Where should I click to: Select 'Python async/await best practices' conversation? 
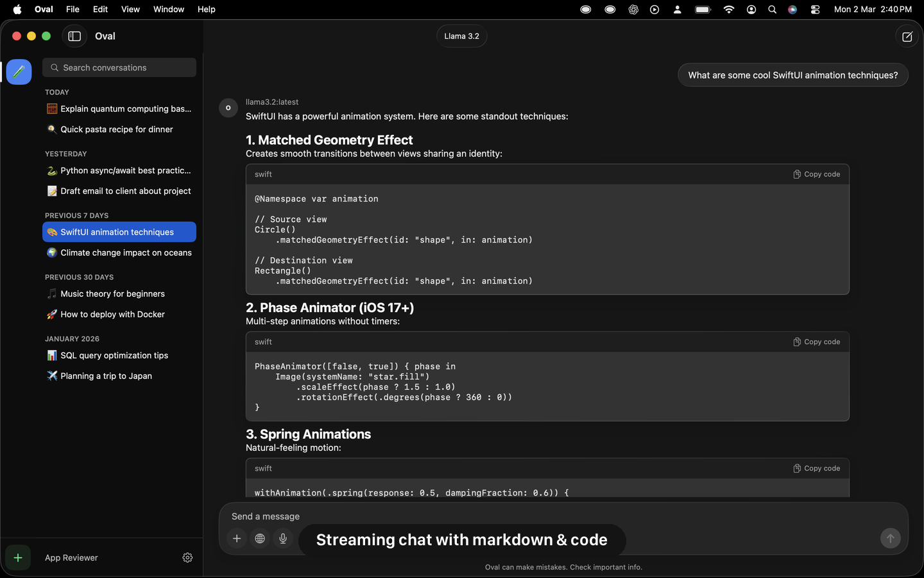click(x=125, y=170)
